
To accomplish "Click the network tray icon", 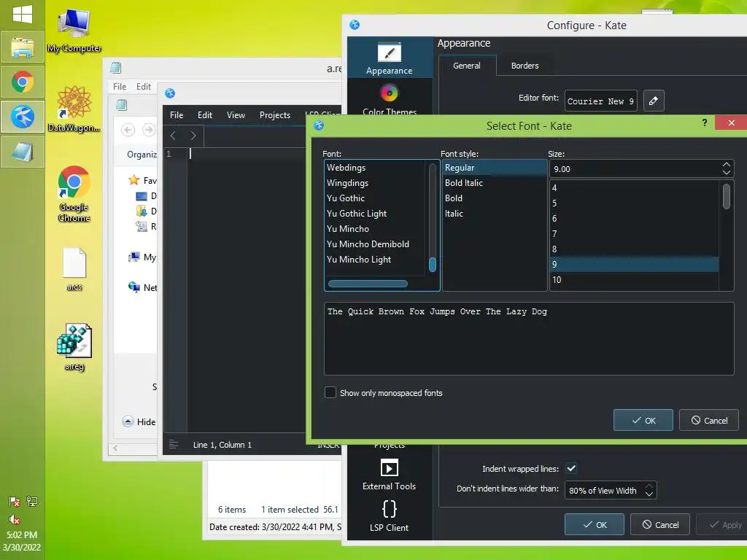I will pyautogui.click(x=32, y=501).
